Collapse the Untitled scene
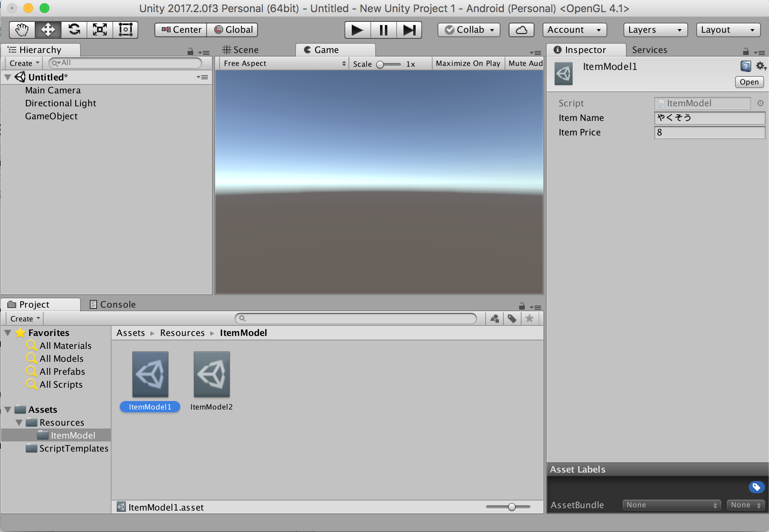 (8, 77)
